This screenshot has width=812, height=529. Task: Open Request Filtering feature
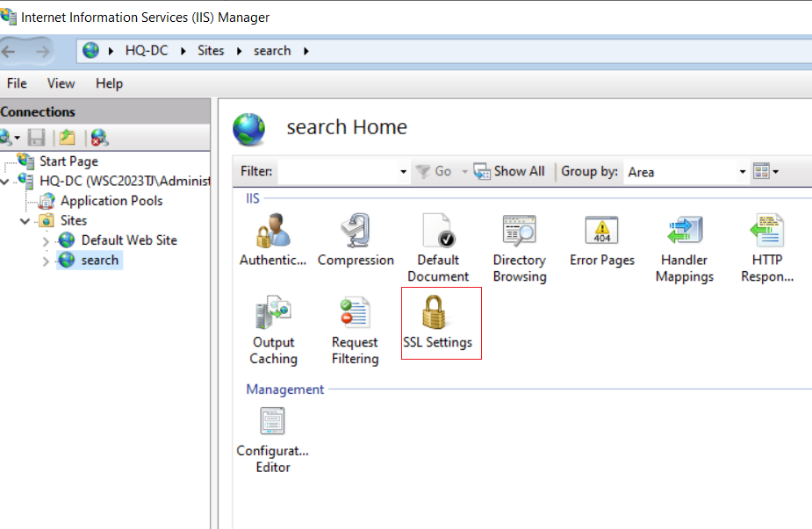coord(356,330)
